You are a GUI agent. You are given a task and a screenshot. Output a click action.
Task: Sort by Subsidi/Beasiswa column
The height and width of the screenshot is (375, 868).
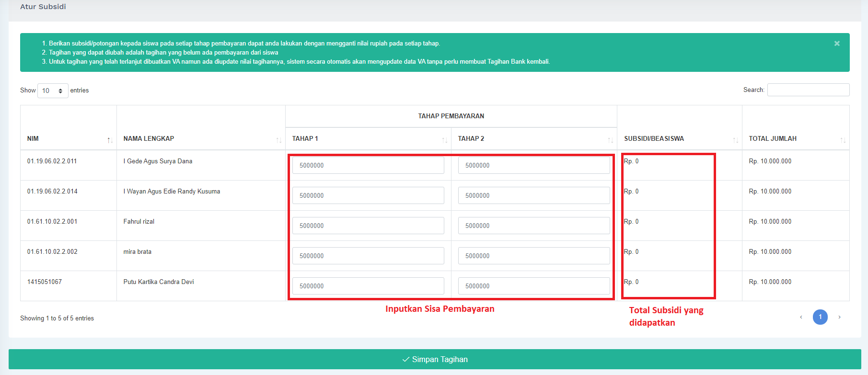click(679, 139)
